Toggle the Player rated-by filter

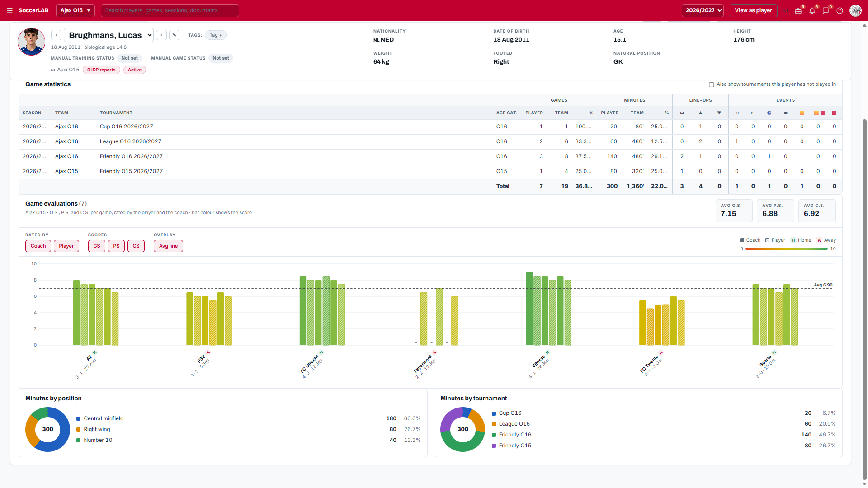point(66,246)
